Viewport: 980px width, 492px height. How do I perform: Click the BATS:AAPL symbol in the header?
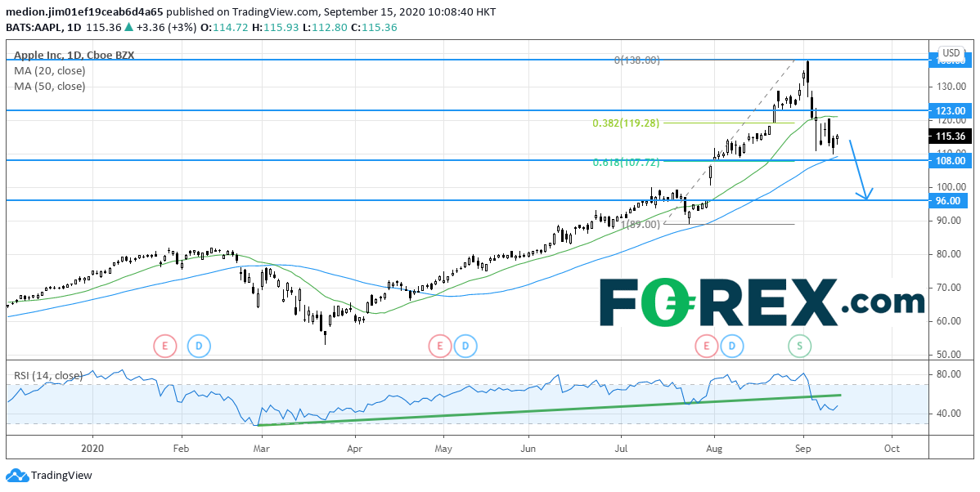32,28
